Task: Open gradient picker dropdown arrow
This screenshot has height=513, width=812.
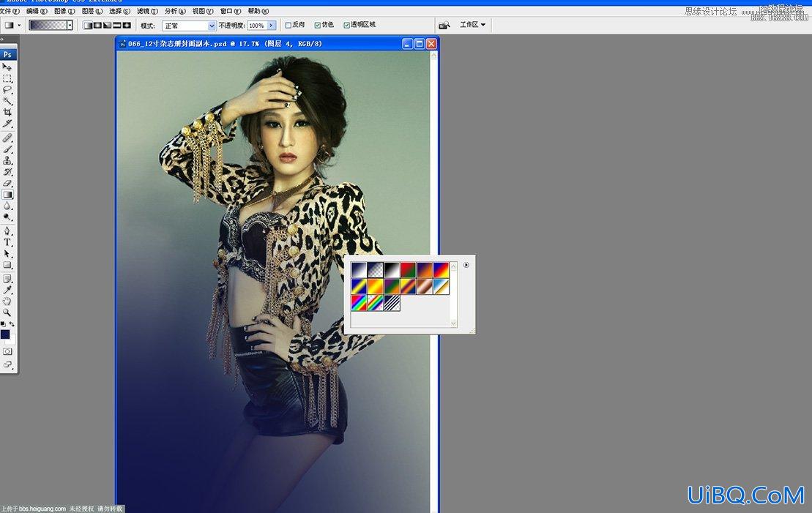Action: click(70, 25)
